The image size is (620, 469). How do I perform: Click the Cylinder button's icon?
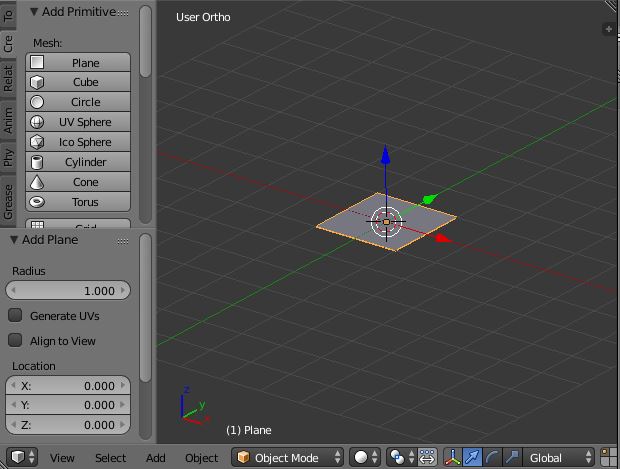[37, 162]
